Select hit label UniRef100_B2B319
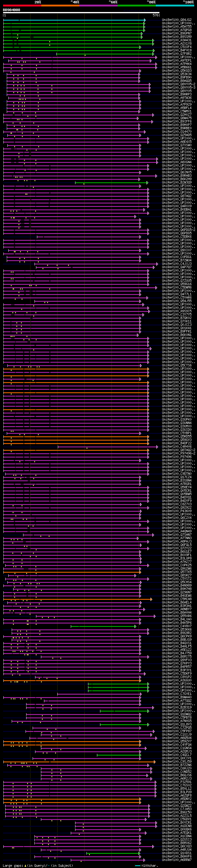Viewport: 197px width, 868px height. point(177,707)
